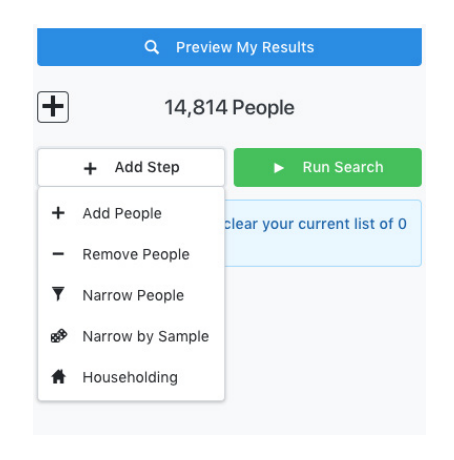Click the Preview My Results button
This screenshot has height=460, width=454.
(229, 47)
